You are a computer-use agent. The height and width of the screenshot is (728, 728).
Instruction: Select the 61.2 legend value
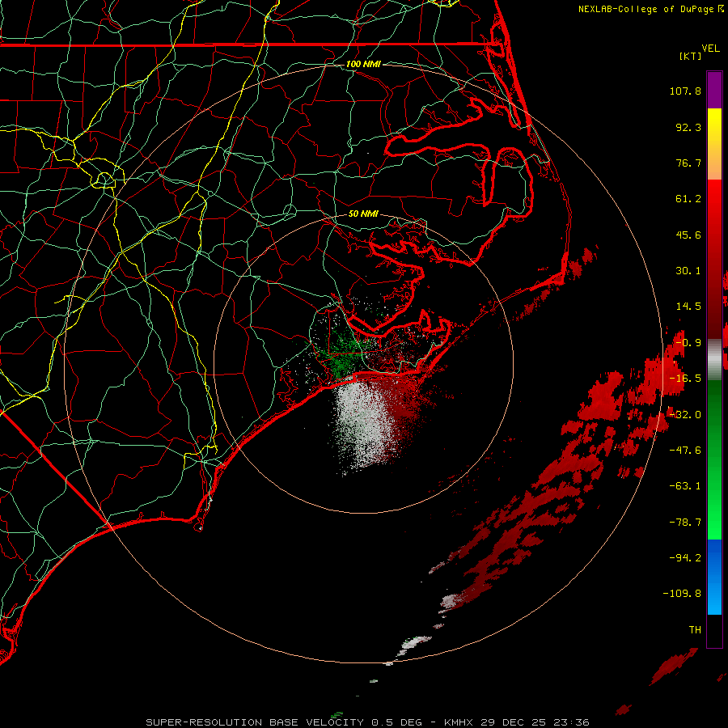688,199
